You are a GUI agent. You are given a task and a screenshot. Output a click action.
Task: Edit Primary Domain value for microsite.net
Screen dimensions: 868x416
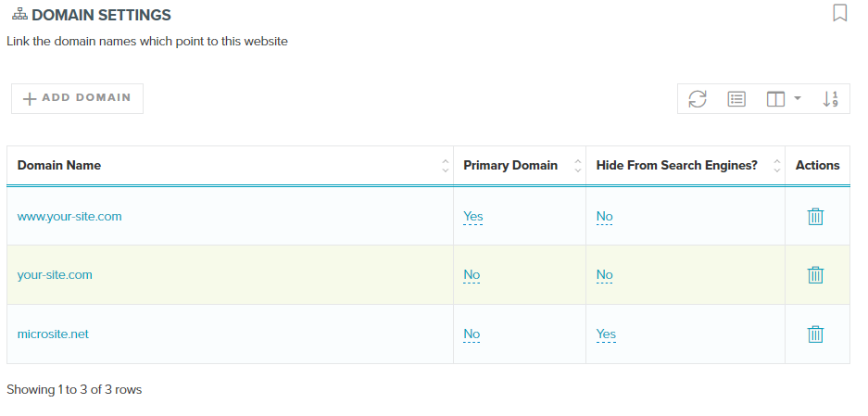[x=472, y=334]
